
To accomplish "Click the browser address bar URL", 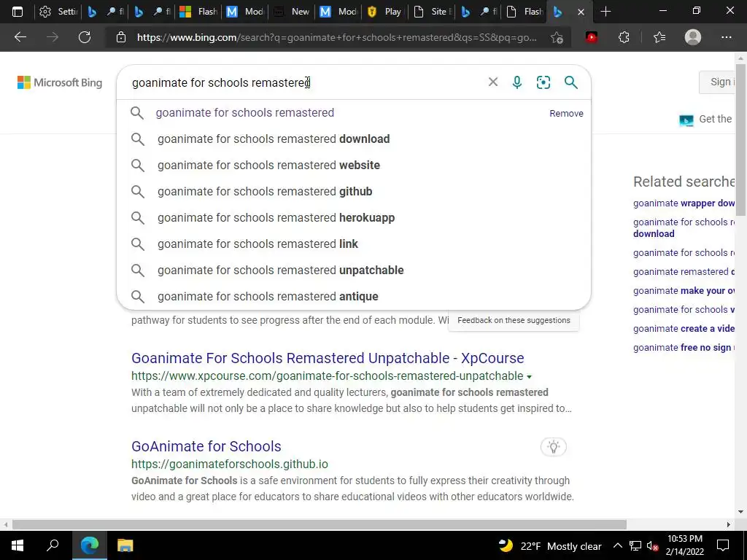I will point(336,37).
